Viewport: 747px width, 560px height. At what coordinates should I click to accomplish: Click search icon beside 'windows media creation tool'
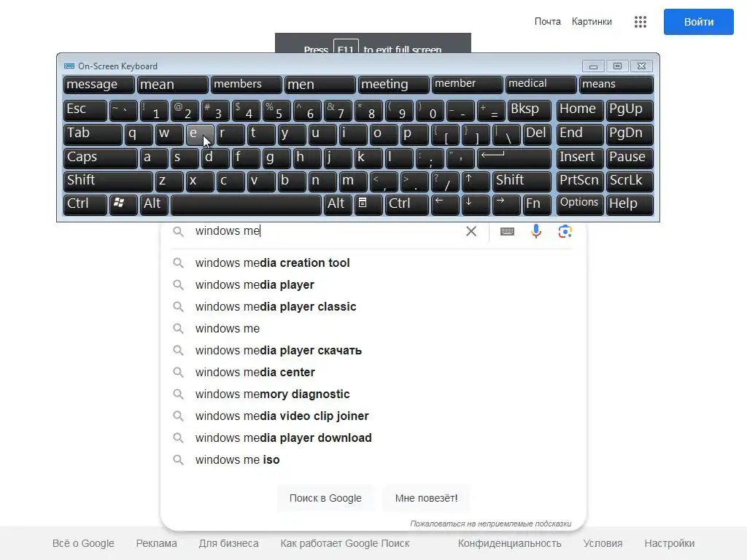click(x=178, y=262)
